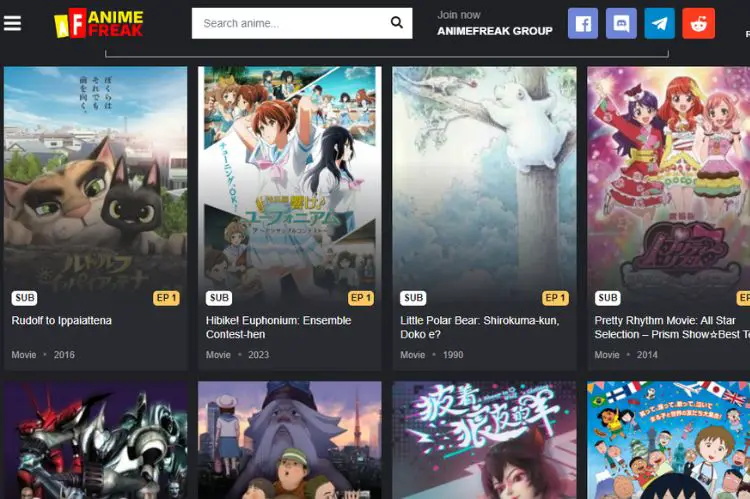Click year 2016 under Rudolf to Ippaiattena

pos(64,355)
